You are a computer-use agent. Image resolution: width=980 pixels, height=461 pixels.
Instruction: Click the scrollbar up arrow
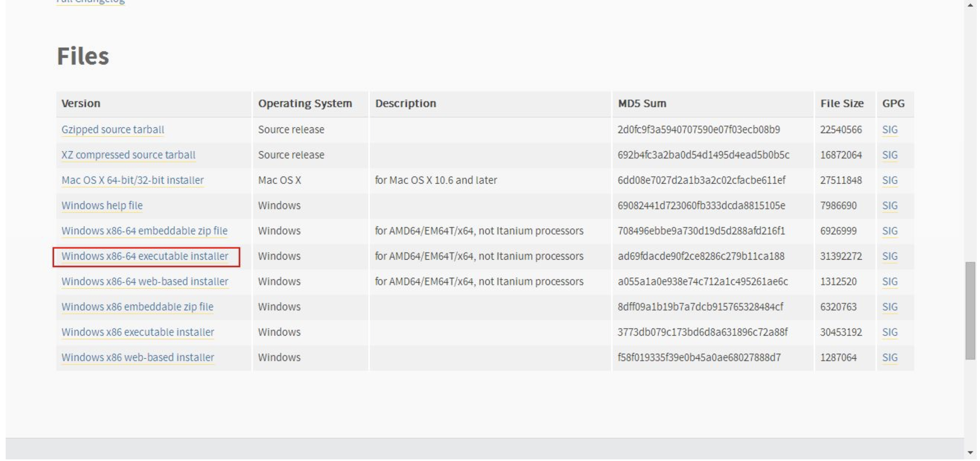coord(970,5)
